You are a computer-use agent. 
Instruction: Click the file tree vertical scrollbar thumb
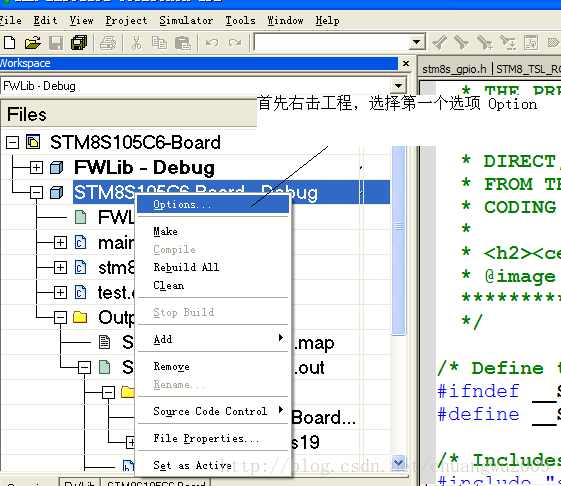[398, 240]
